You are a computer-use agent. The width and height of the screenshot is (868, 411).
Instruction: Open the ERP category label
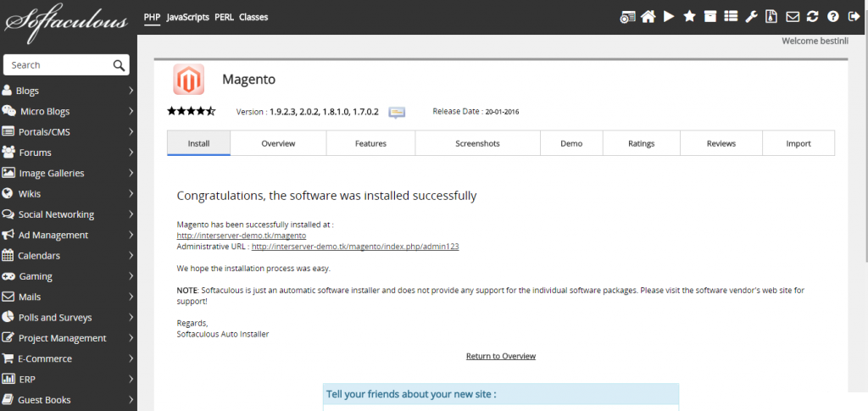[27, 380]
